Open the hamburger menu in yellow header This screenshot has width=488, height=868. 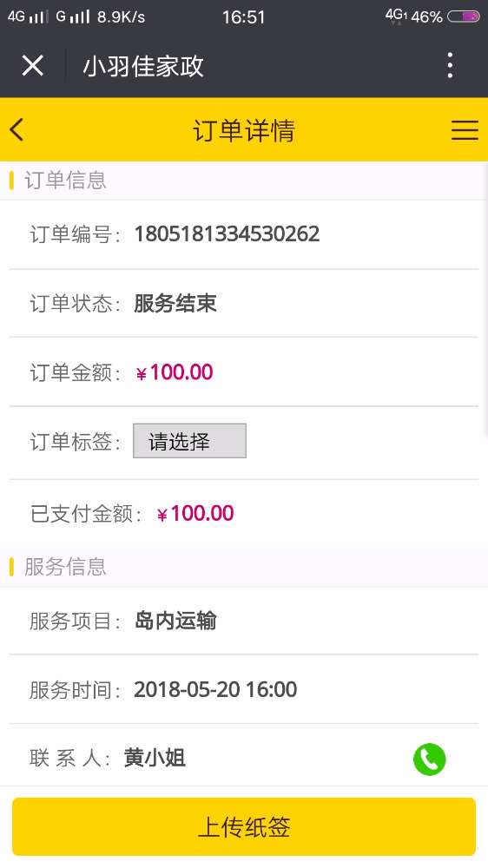tap(465, 130)
